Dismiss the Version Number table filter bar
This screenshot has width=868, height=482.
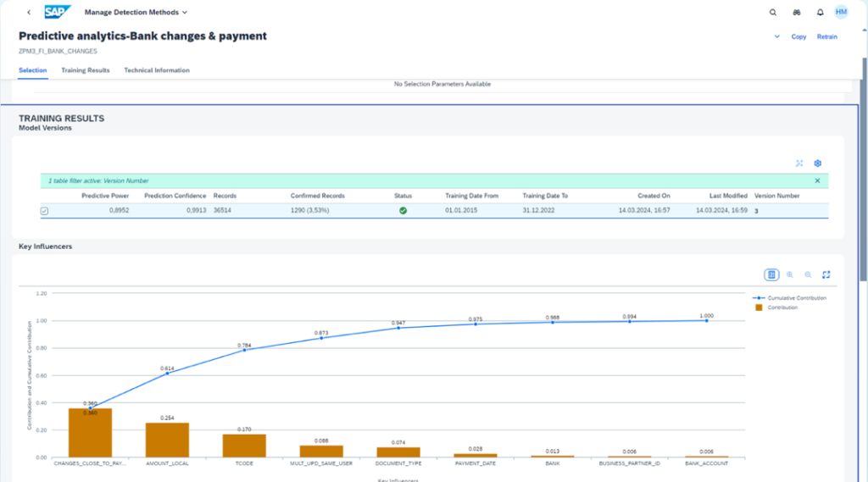[x=817, y=180]
